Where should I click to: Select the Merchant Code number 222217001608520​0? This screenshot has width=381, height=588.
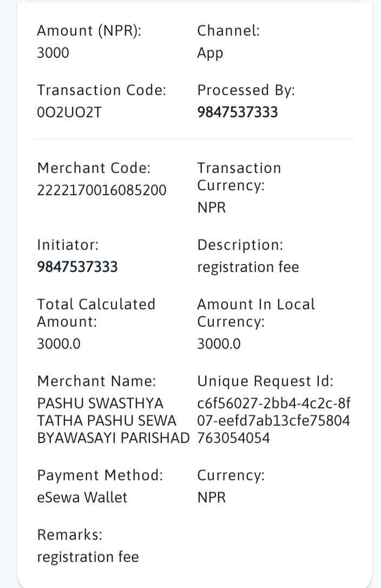point(102,190)
